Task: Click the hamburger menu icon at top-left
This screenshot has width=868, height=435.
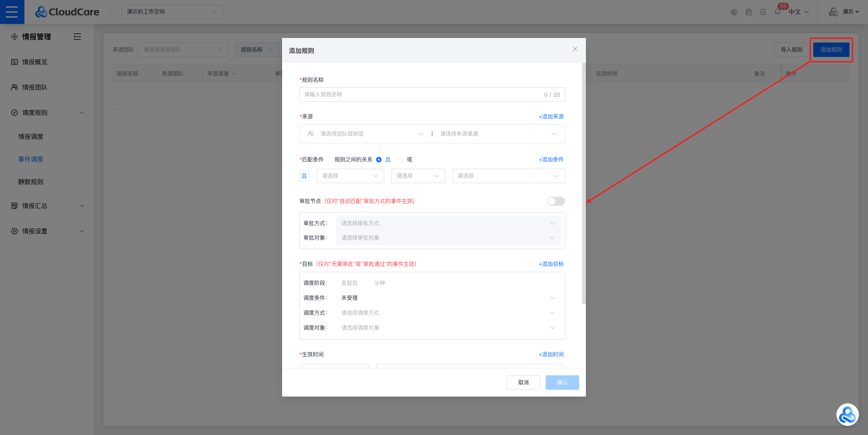Action: click(12, 12)
